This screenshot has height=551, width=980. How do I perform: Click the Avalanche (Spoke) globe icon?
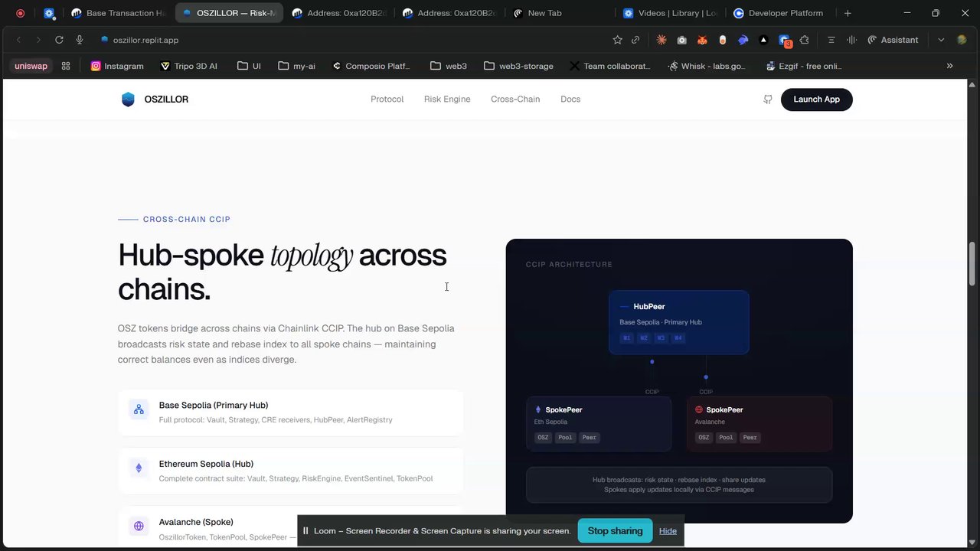pos(139,526)
